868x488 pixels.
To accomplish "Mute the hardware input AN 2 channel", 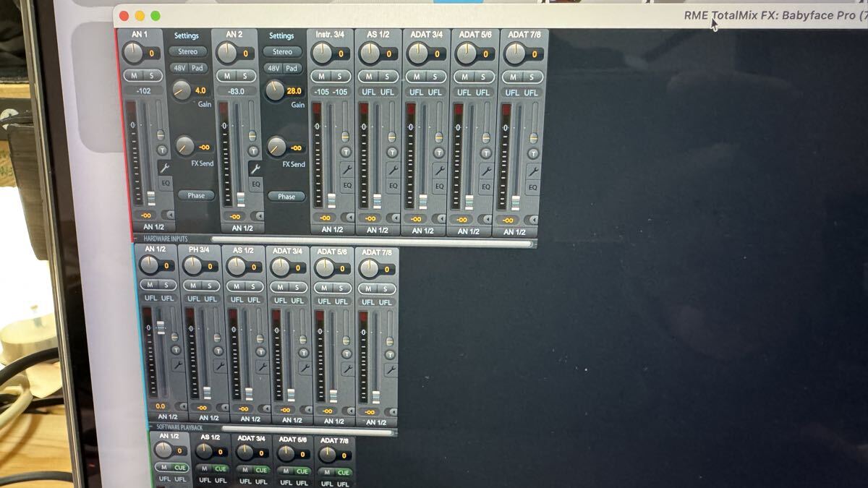I will [x=227, y=76].
